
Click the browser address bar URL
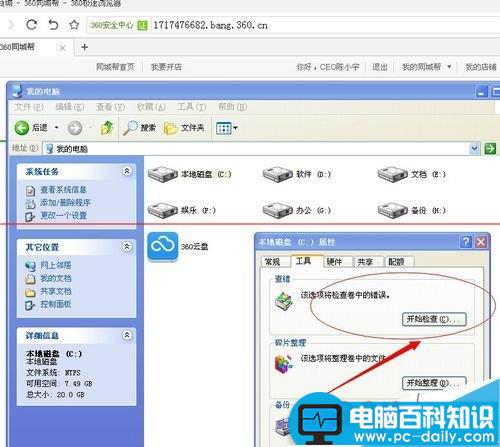(x=210, y=25)
